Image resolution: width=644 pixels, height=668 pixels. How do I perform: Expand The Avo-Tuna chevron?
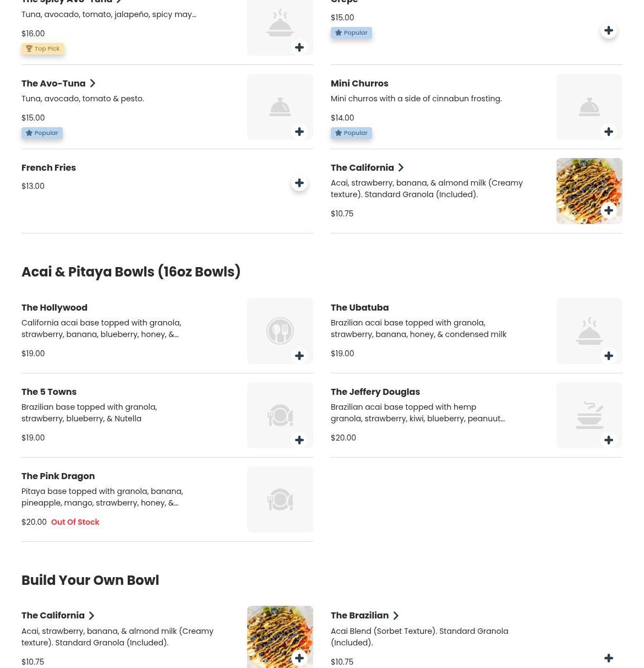(92, 83)
